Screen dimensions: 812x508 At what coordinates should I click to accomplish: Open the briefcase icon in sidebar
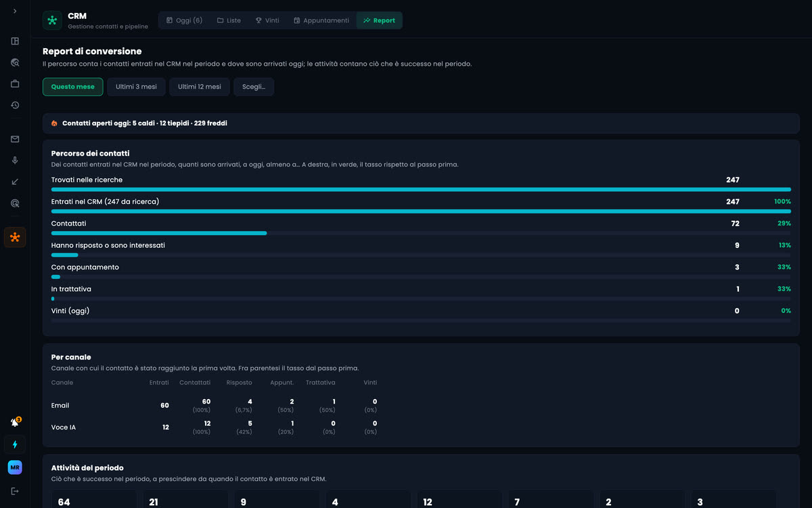point(15,84)
